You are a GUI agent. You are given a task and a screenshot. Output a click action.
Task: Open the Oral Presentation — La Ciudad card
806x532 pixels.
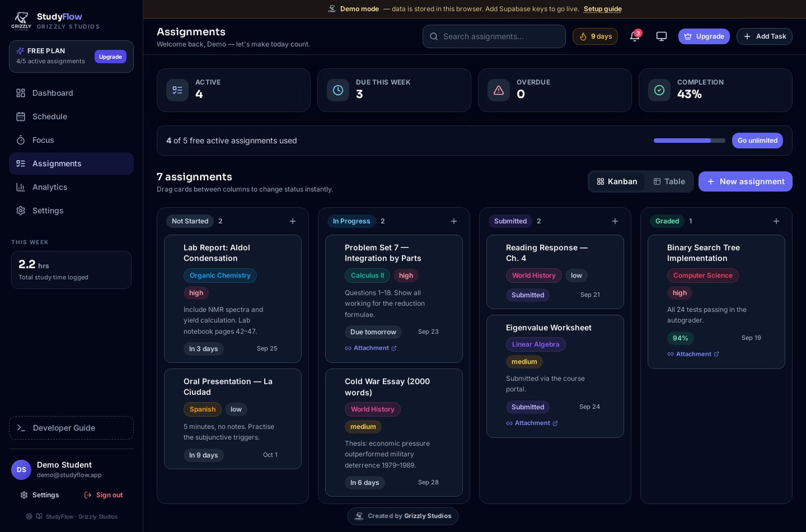tap(233, 419)
